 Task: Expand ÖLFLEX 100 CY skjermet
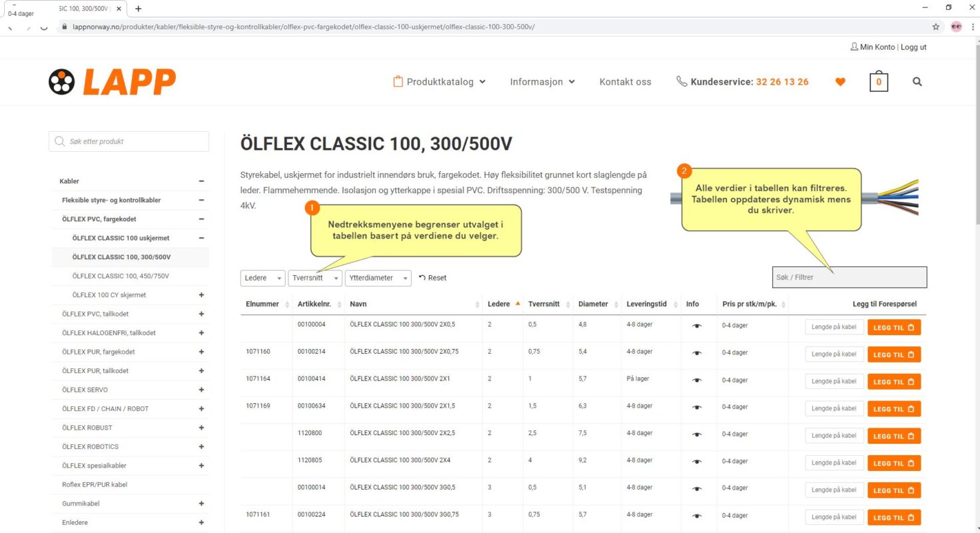pos(201,295)
